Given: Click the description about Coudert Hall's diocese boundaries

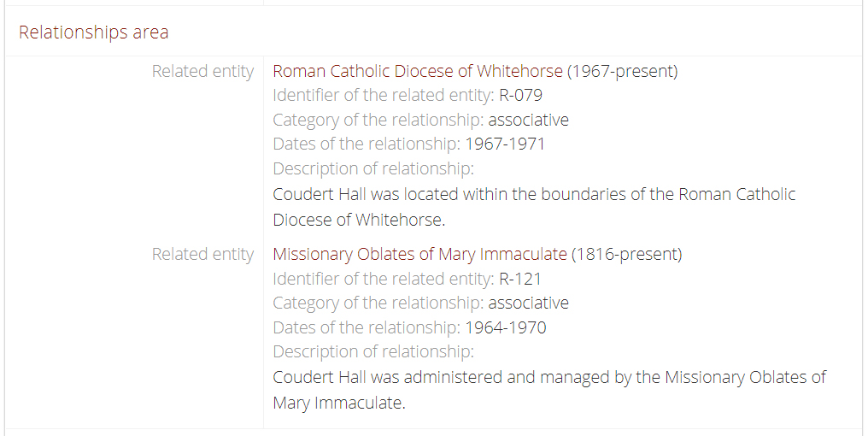Looking at the screenshot, I should pos(534,207).
